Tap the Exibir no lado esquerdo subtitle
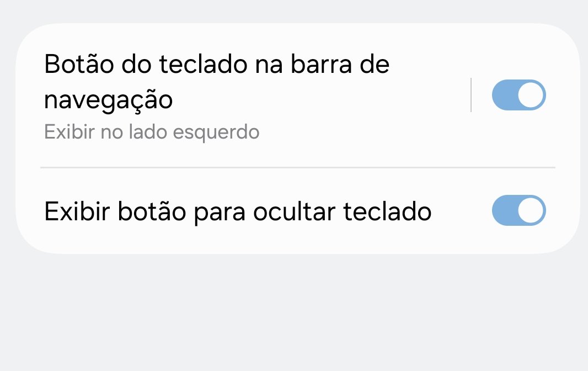588x371 pixels. [152, 132]
